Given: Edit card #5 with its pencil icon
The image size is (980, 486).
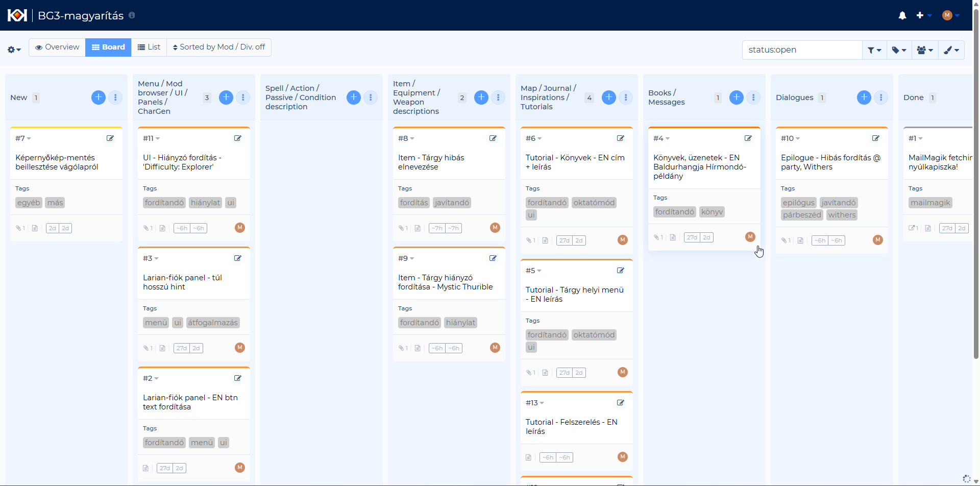Looking at the screenshot, I should click(621, 271).
